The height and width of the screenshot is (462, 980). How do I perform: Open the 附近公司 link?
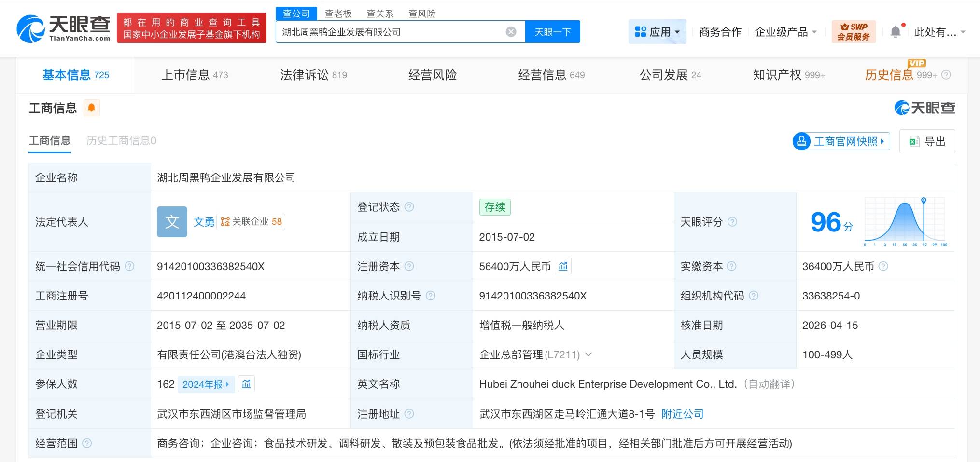click(x=682, y=414)
